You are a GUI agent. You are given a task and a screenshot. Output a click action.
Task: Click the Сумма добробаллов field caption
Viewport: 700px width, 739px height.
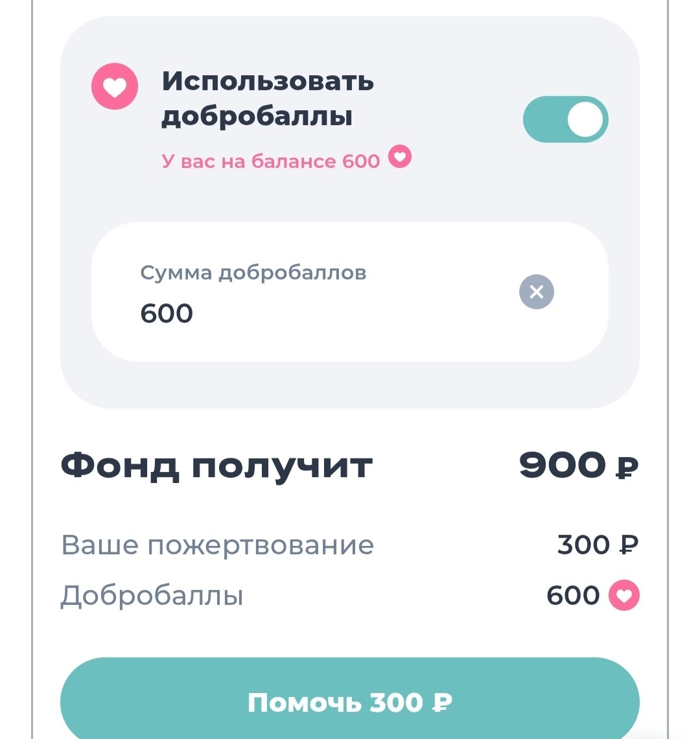click(253, 273)
